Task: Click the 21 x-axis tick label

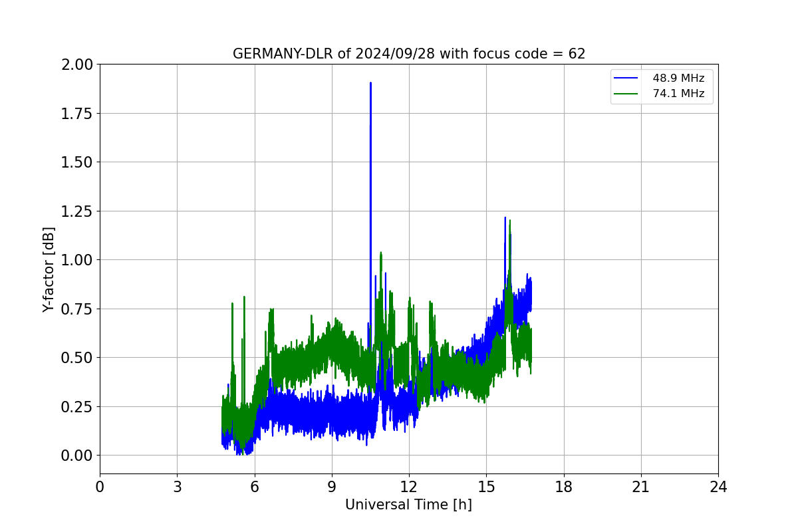Action: pyautogui.click(x=641, y=487)
